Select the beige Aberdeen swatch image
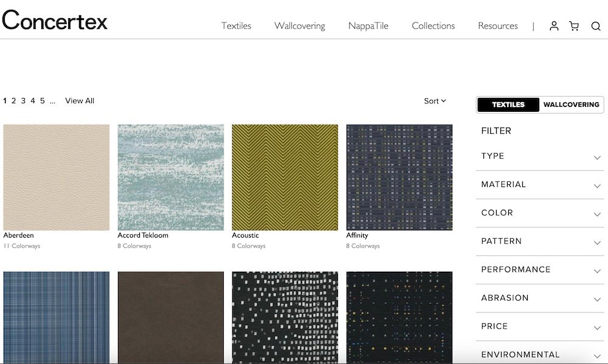This screenshot has width=608, height=364. (x=56, y=177)
